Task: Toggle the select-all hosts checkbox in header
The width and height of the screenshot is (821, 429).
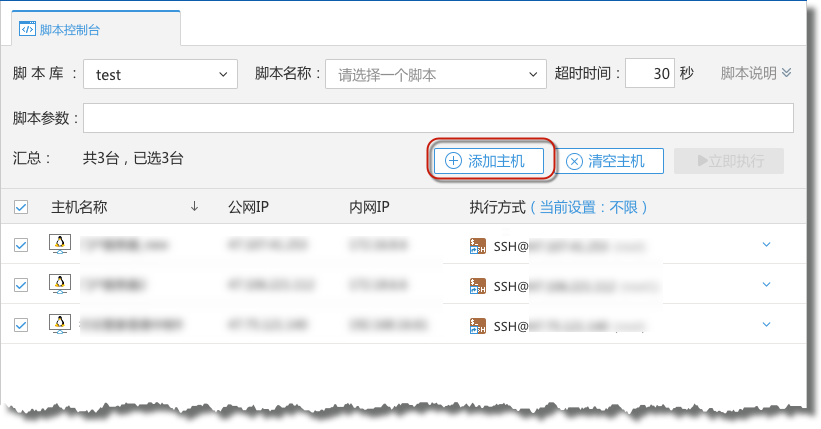Action: pos(21,207)
